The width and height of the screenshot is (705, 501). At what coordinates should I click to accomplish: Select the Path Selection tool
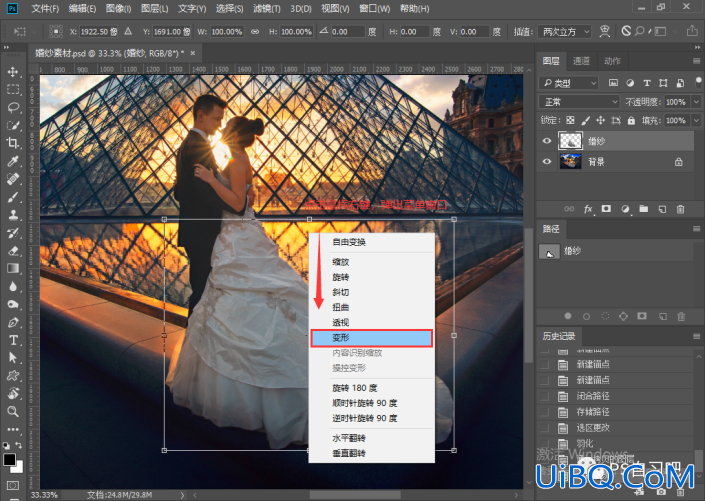13,358
